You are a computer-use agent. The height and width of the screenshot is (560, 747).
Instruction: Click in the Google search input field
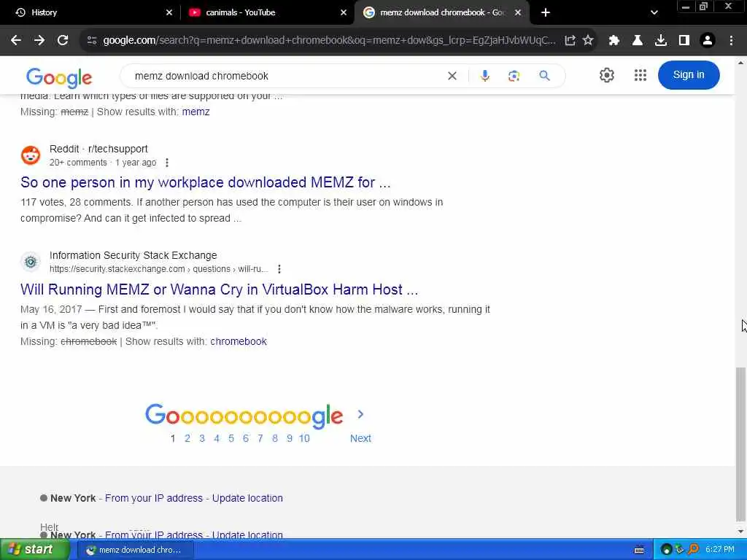tap(286, 76)
